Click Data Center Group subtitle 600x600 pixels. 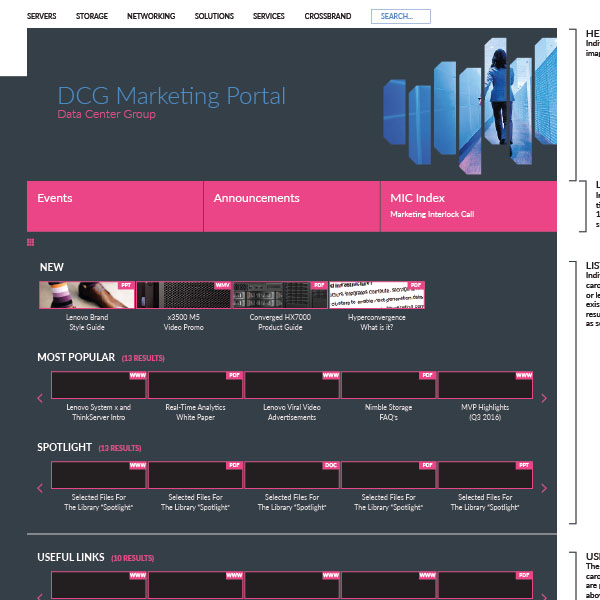point(106,114)
